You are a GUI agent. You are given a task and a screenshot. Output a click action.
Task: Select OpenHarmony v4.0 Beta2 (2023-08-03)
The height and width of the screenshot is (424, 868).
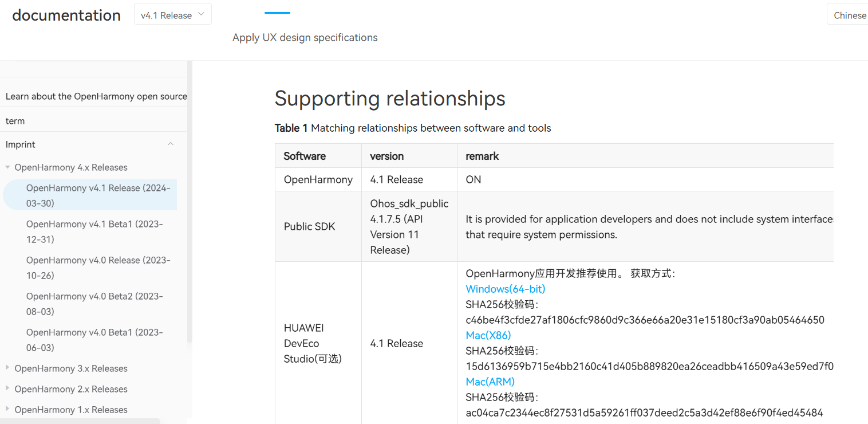pos(94,304)
